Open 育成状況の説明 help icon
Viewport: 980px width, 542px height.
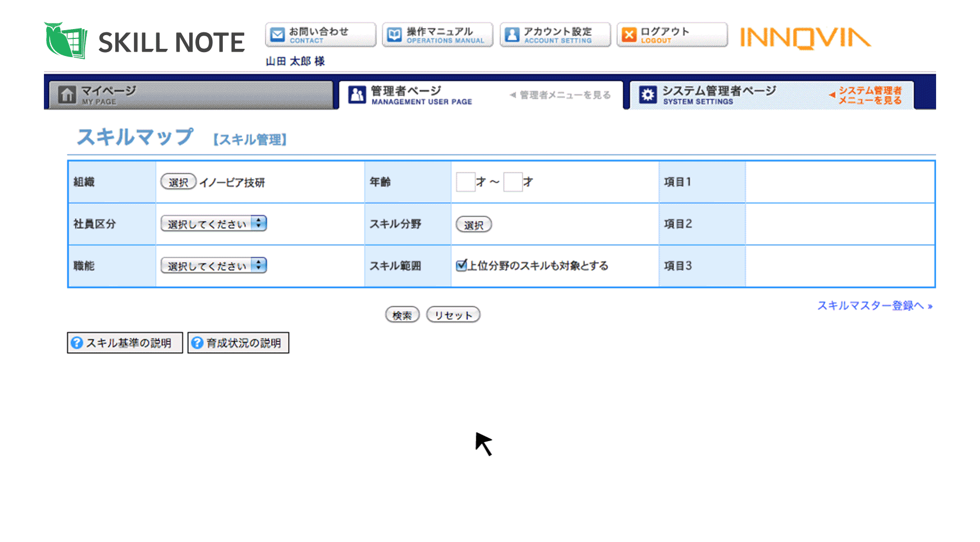pos(198,343)
